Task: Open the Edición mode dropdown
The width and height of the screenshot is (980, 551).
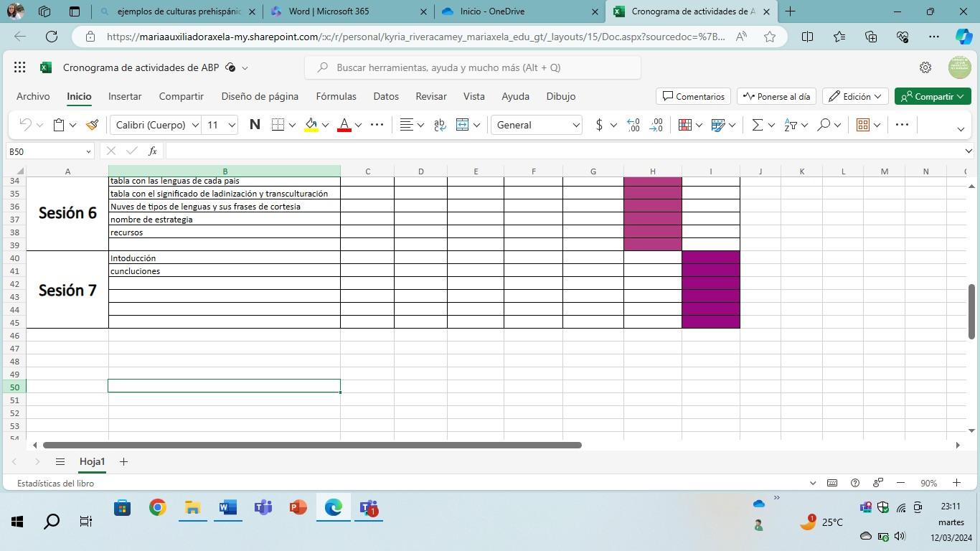Action: [x=856, y=96]
